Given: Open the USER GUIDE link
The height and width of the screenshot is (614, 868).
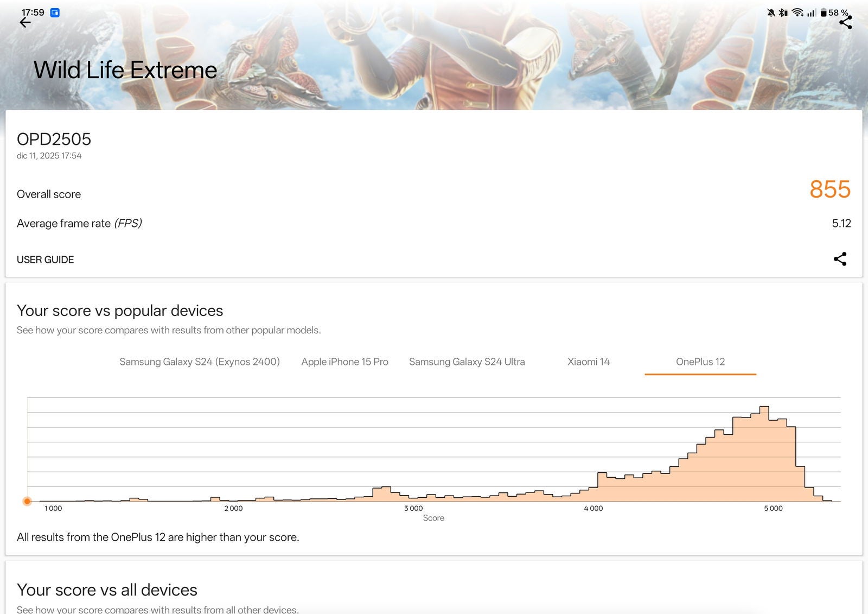Looking at the screenshot, I should tap(45, 259).
